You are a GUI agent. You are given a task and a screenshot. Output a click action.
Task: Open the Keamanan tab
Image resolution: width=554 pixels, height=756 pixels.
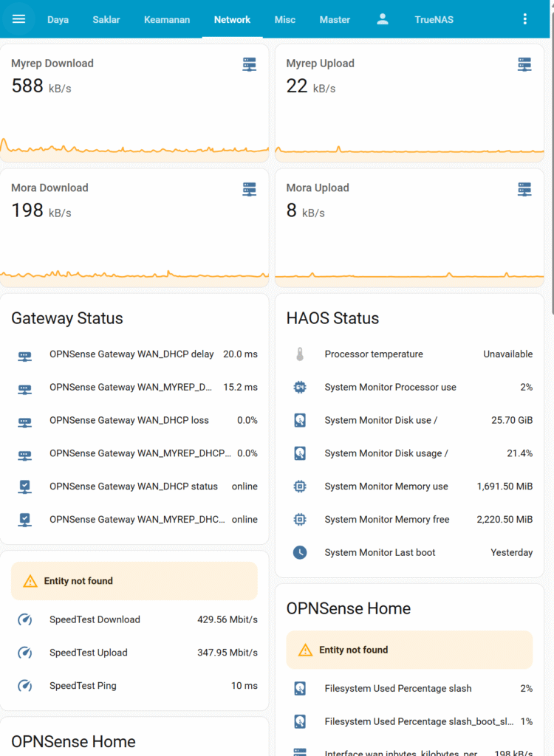(x=167, y=19)
